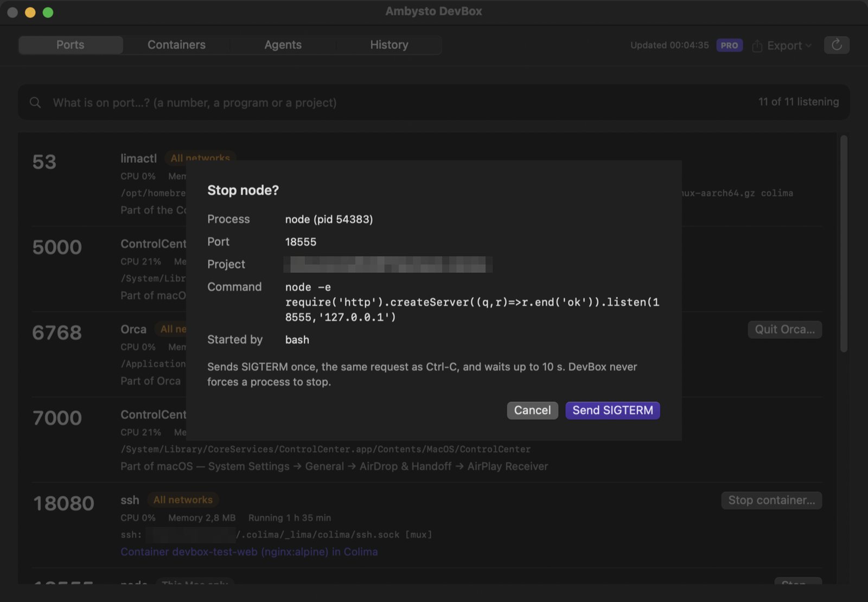Screen dimensions: 868x602
Task: Open the Containers tab
Action: click(176, 45)
